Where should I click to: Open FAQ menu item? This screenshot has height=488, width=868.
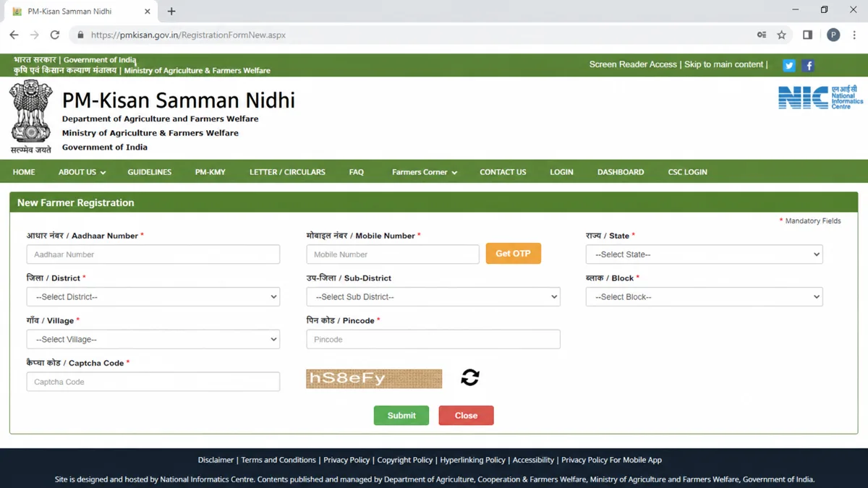[x=357, y=172]
